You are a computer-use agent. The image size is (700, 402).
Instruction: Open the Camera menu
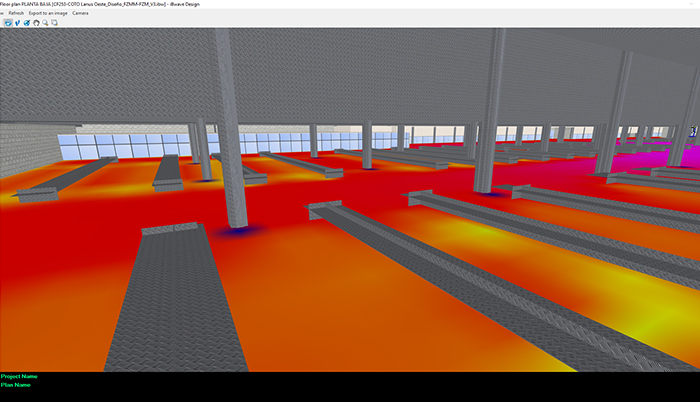coord(80,13)
